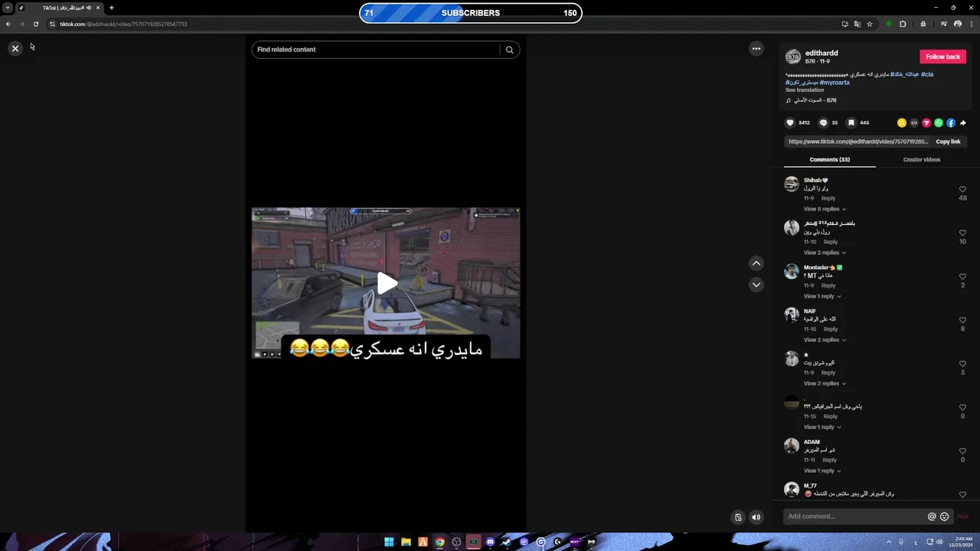Screen dimensions: 980x551
Task: Reply to Montader's comment
Action: tap(828, 285)
